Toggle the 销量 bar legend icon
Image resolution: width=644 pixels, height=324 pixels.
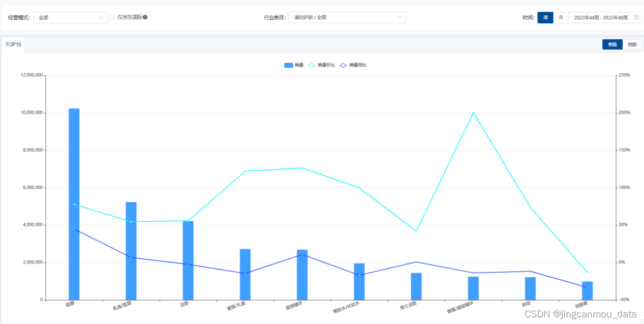288,65
